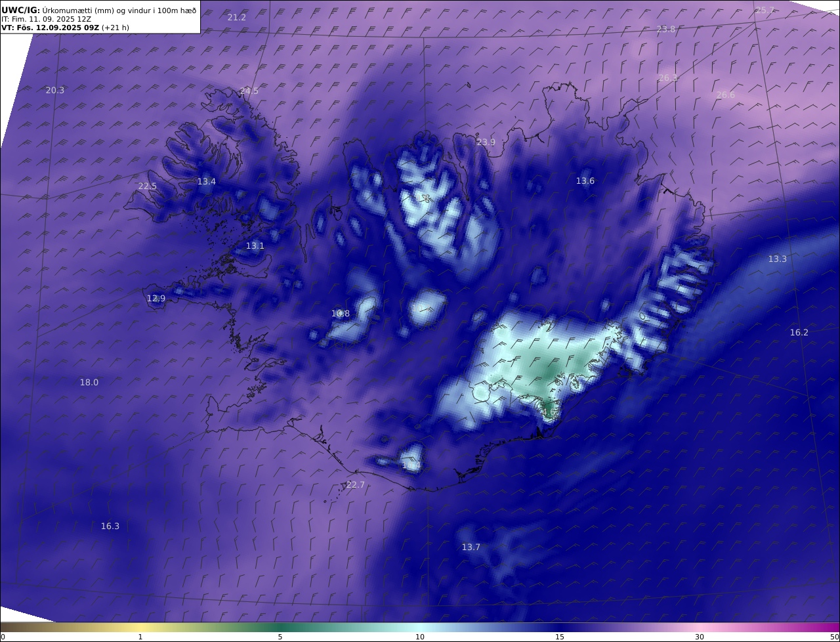Click the 12.9 value on the map

click(x=156, y=298)
